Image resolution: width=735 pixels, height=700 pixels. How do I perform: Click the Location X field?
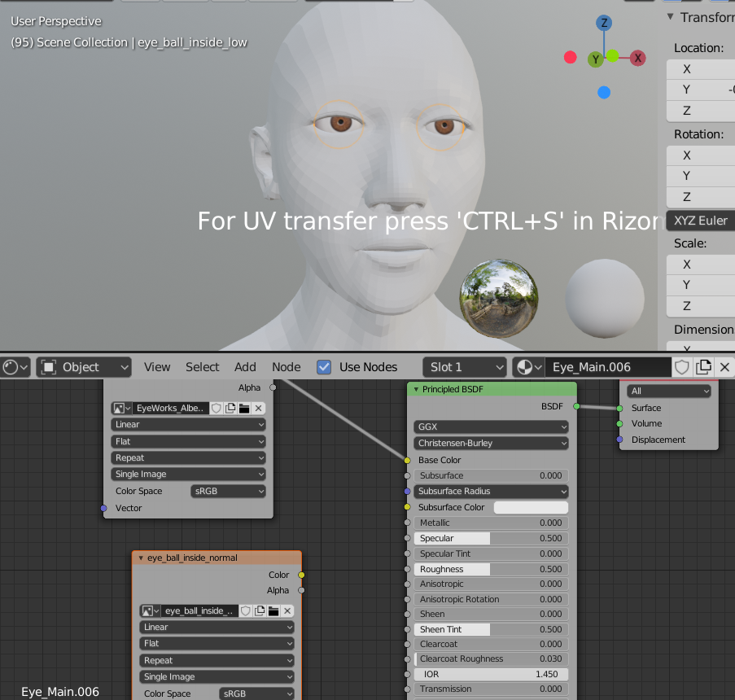pyautogui.click(x=701, y=69)
